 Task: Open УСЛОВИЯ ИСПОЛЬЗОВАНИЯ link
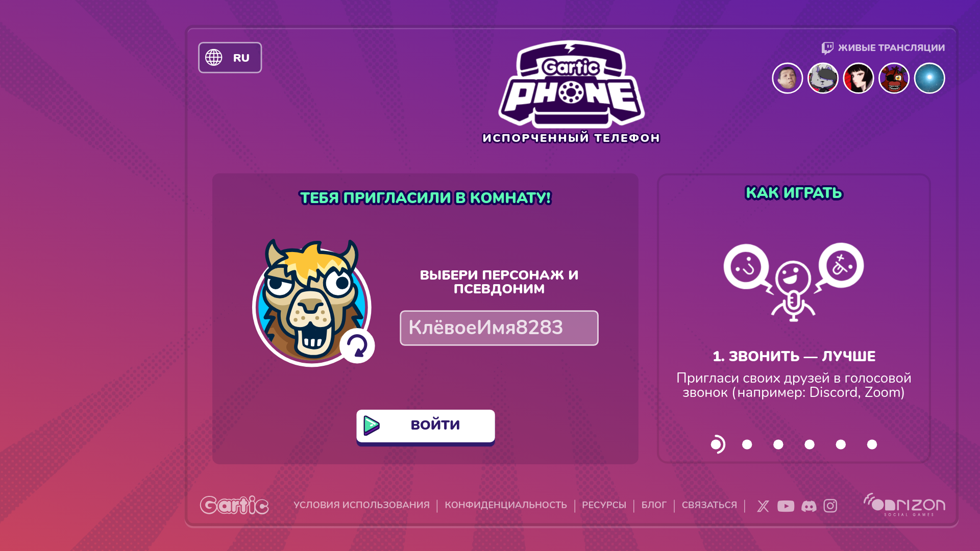361,505
